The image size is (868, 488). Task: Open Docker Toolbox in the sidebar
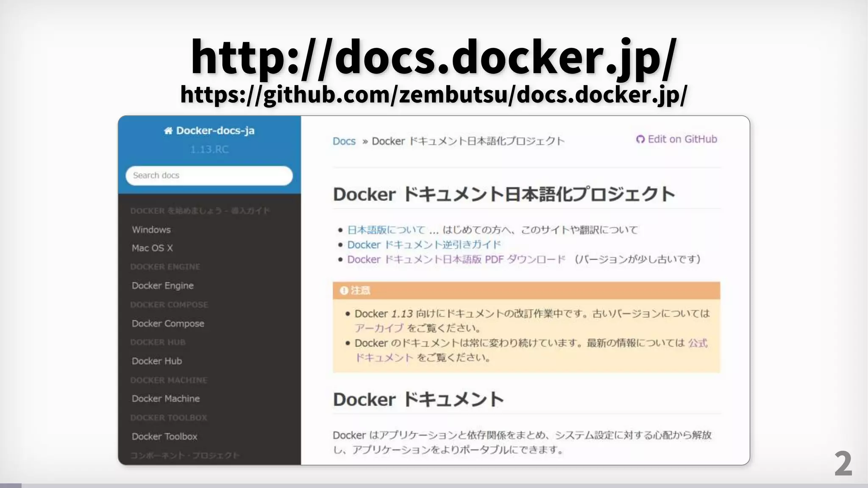(x=164, y=437)
